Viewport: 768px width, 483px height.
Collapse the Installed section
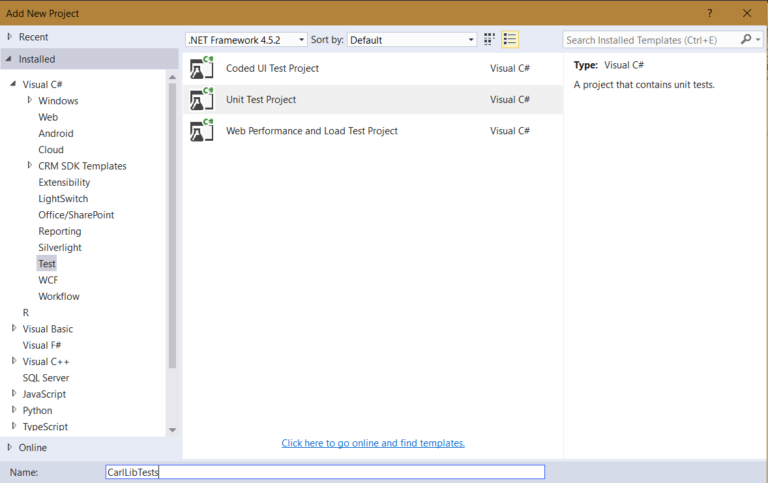[x=9, y=59]
